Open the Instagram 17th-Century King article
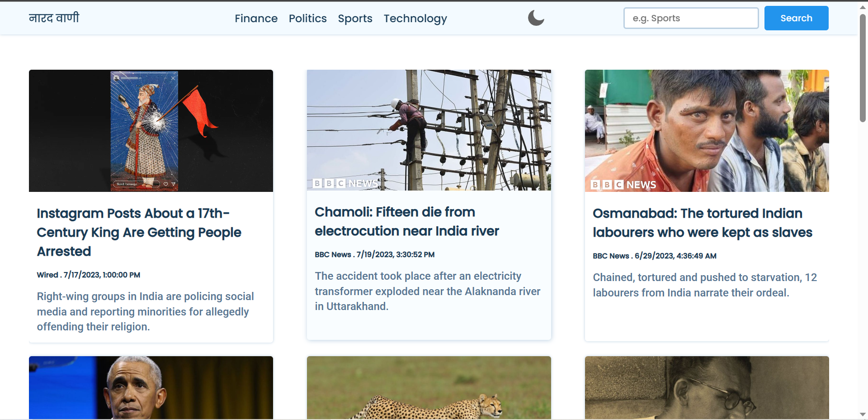The image size is (868, 420). (x=138, y=232)
